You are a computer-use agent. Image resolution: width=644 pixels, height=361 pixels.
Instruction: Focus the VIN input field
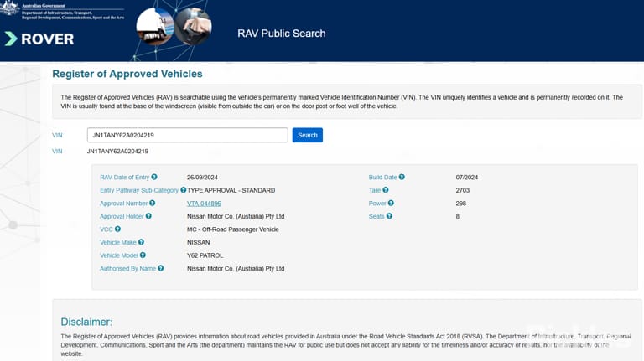tap(187, 135)
